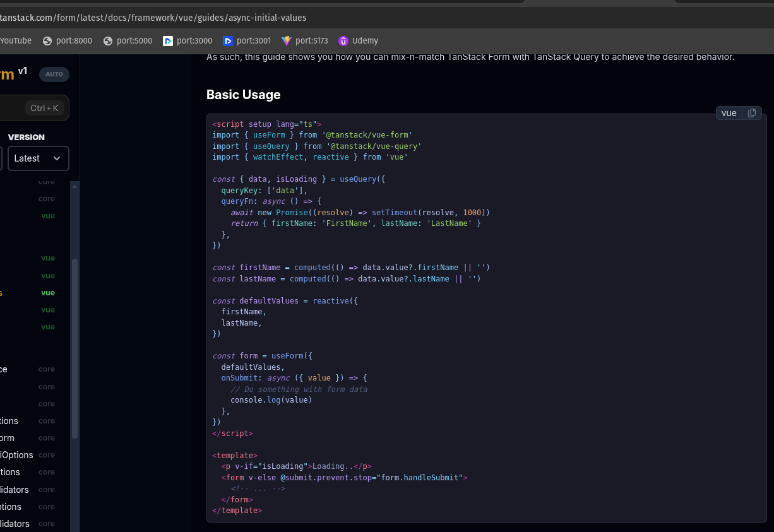The width and height of the screenshot is (774, 532).
Task: Open the port:3001 bookmark
Action: 247,41
